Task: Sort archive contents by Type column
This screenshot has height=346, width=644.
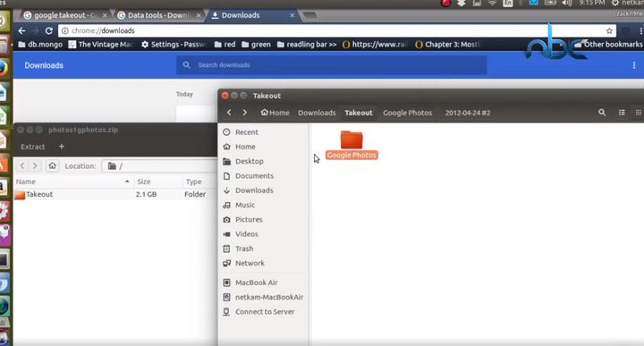Action: pos(199,181)
